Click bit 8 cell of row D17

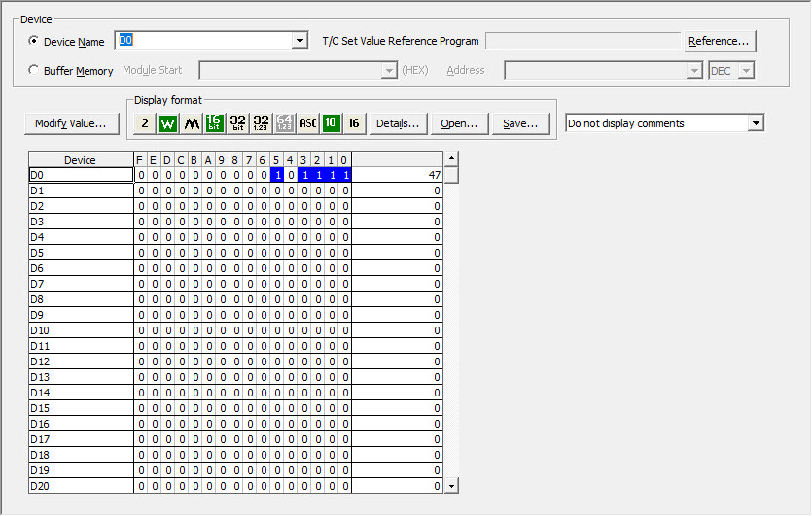(x=236, y=439)
